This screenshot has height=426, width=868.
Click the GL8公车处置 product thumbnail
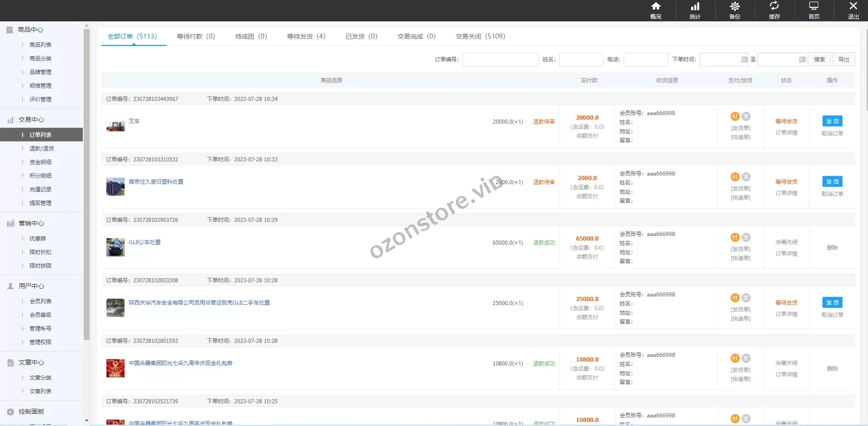(x=116, y=247)
